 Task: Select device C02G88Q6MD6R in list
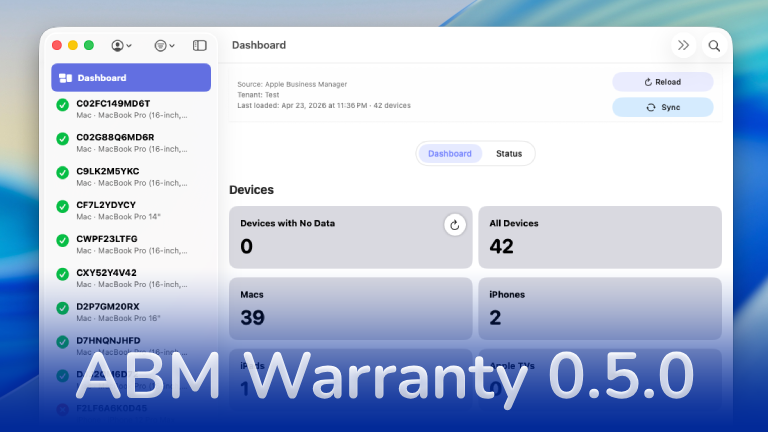click(x=130, y=141)
